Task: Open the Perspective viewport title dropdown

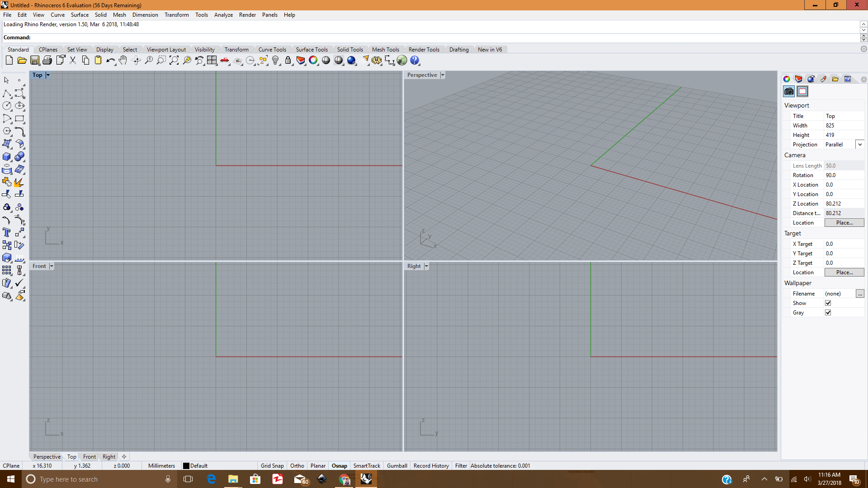Action: pos(443,75)
